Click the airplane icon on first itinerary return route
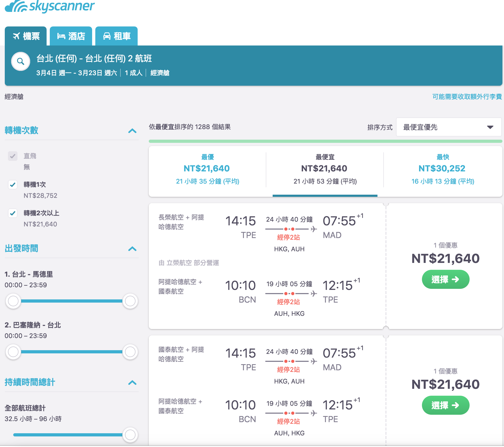This screenshot has height=447, width=504. coord(314,294)
